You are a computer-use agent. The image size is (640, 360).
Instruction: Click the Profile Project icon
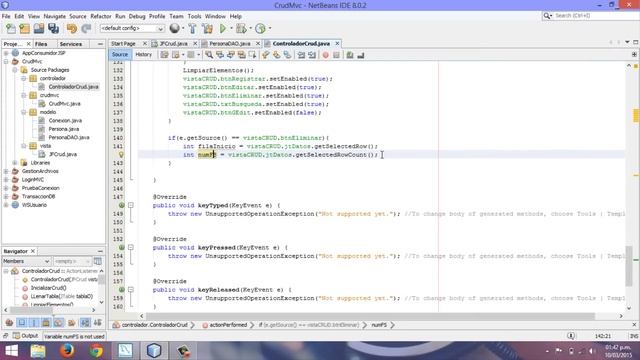point(260,29)
